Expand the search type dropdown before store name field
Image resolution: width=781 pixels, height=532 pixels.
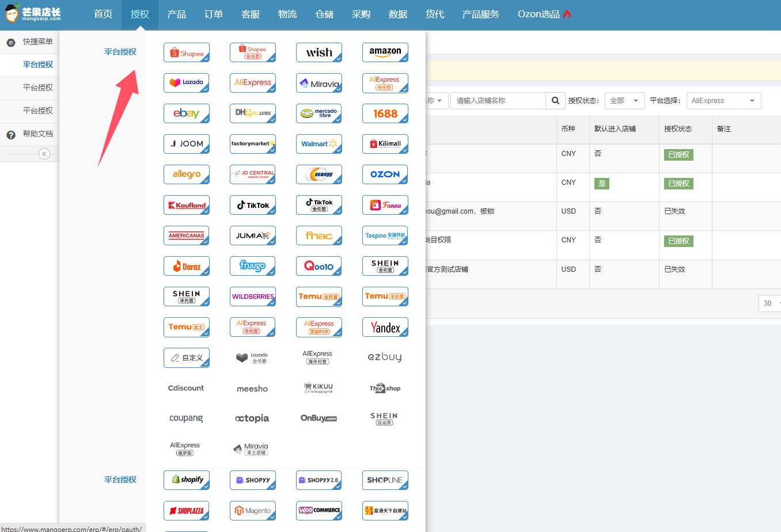tap(437, 101)
